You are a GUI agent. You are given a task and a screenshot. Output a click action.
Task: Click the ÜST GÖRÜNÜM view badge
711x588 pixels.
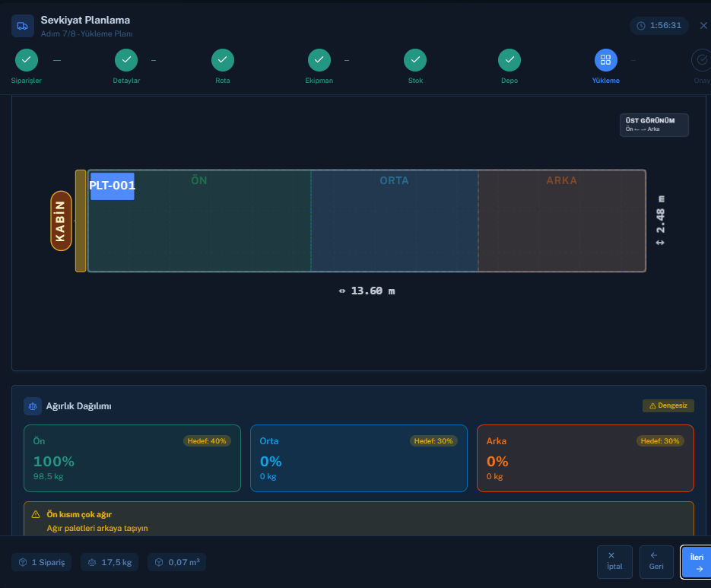(654, 125)
